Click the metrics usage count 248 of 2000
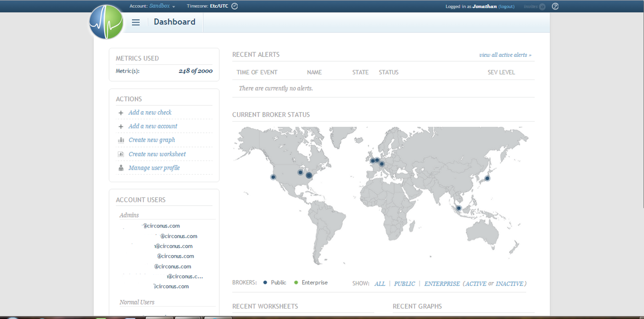This screenshot has width=644, height=319. pos(196,70)
